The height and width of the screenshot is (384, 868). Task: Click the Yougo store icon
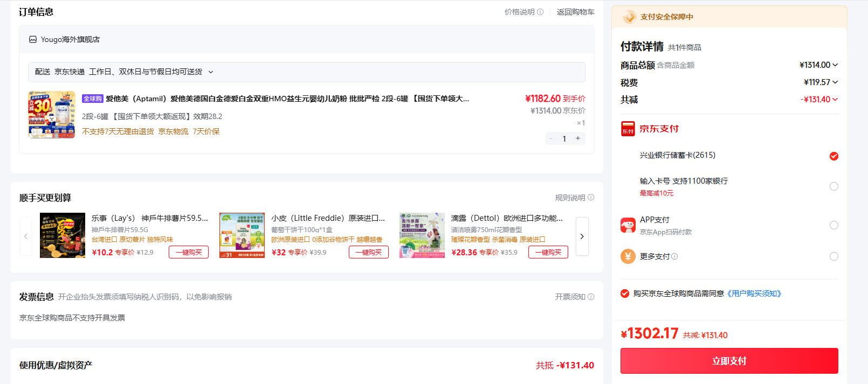(x=33, y=39)
